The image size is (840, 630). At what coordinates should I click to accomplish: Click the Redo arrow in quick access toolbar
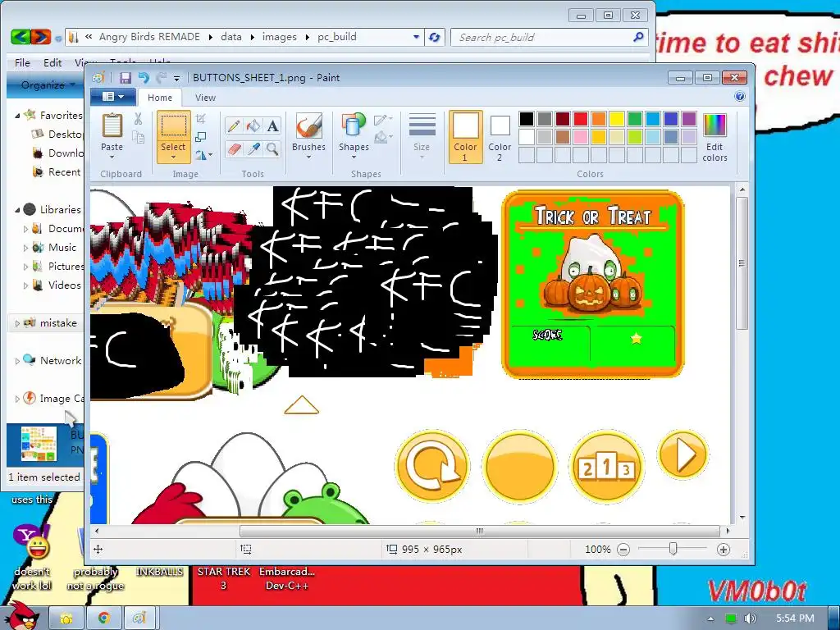click(161, 78)
